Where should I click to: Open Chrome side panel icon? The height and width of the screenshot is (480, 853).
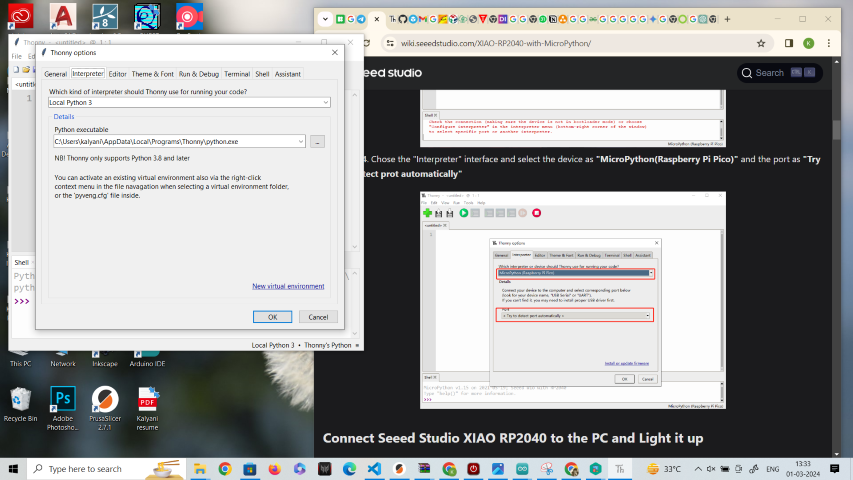click(x=789, y=44)
